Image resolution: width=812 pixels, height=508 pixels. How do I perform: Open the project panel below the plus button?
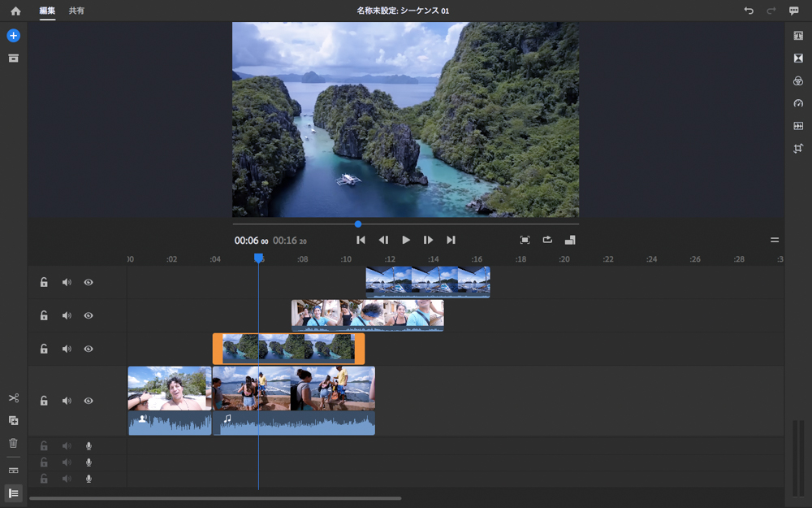[x=13, y=59]
